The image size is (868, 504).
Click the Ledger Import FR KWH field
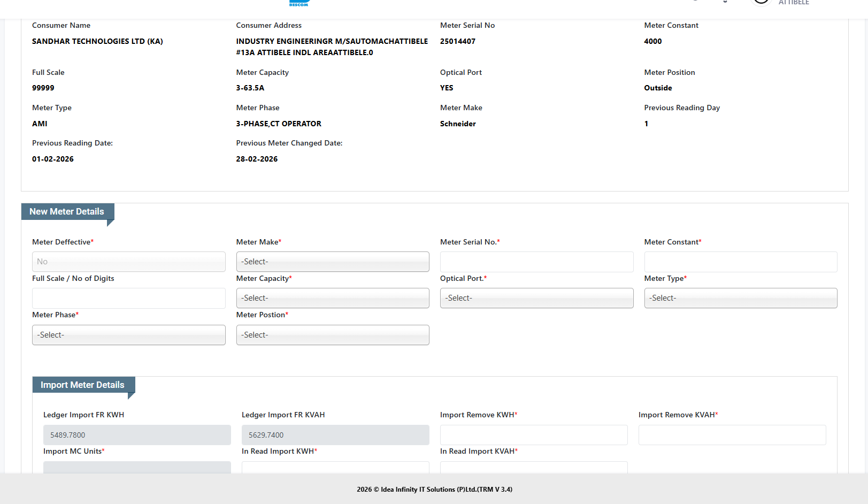(x=137, y=435)
